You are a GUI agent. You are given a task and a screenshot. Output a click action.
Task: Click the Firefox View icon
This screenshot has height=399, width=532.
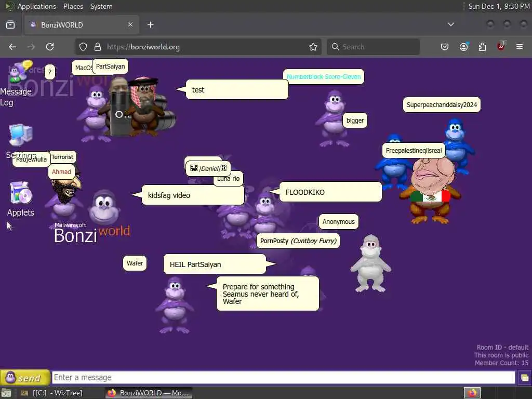pos(10,25)
